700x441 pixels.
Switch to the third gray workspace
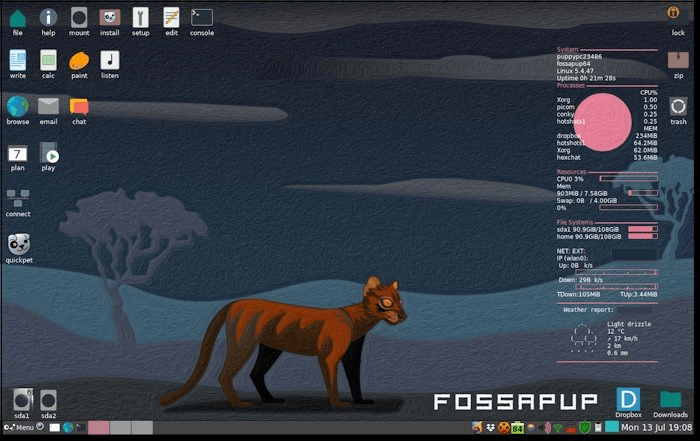142,427
